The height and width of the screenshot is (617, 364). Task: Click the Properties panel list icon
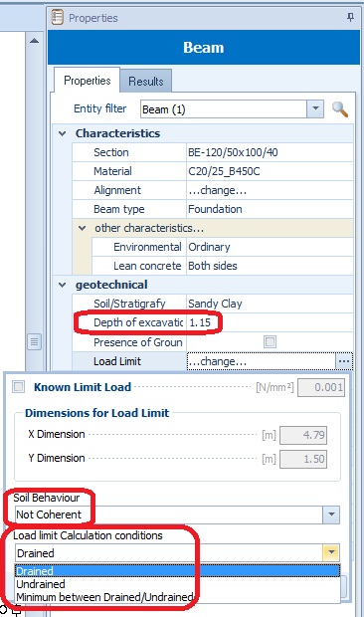(x=58, y=18)
